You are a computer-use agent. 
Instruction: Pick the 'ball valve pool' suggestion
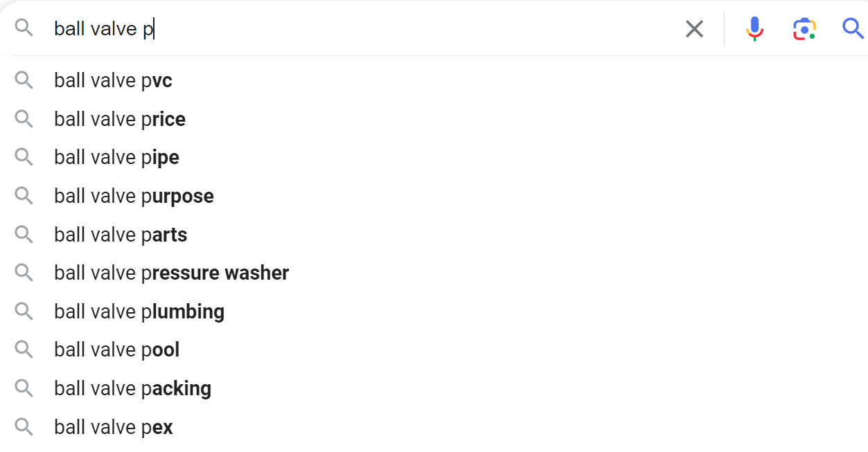tap(117, 350)
